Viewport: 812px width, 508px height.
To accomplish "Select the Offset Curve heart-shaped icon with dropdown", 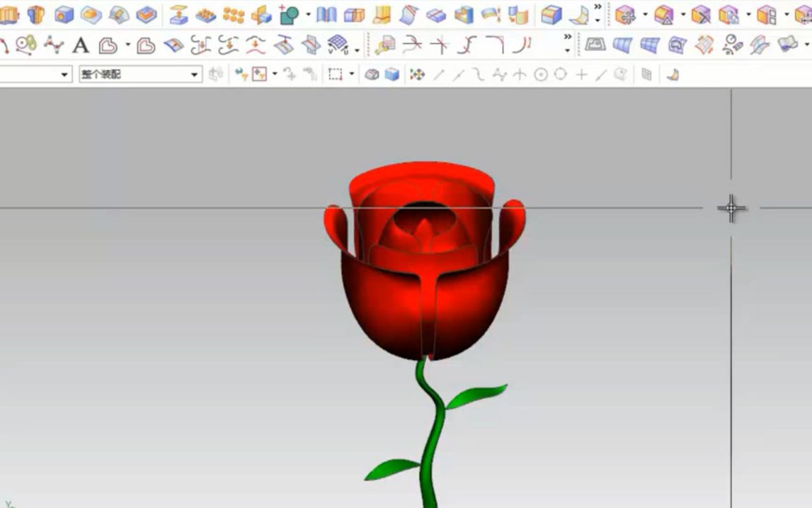I will click(108, 45).
